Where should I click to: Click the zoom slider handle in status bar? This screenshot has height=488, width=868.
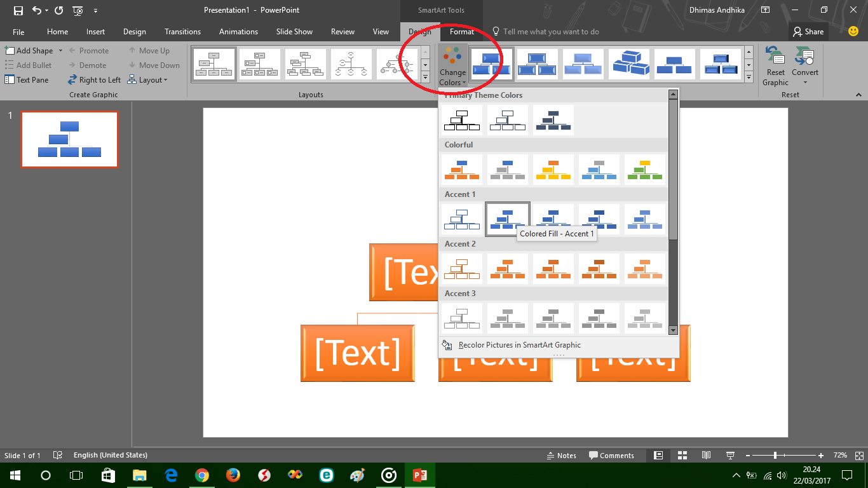coord(775,455)
